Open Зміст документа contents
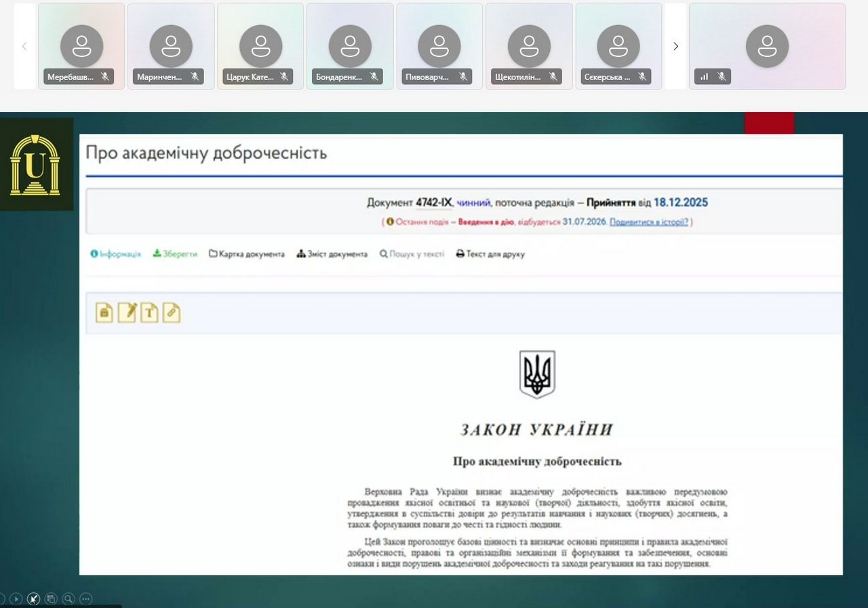 (332, 254)
